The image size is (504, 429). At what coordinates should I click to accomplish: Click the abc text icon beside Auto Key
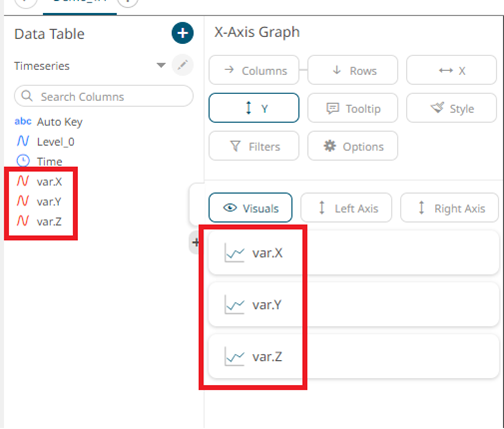tap(23, 121)
